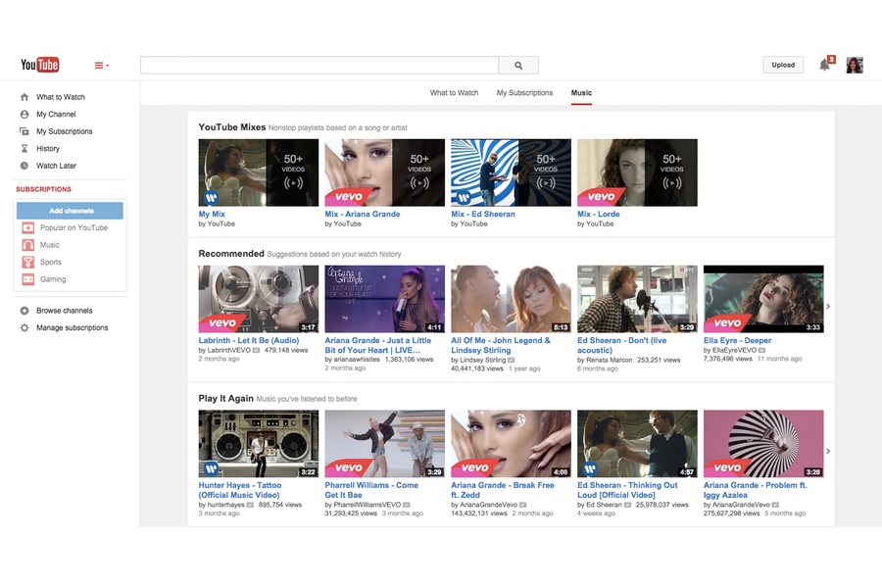
Task: Click the Play It Again section heading
Action: tap(225, 399)
